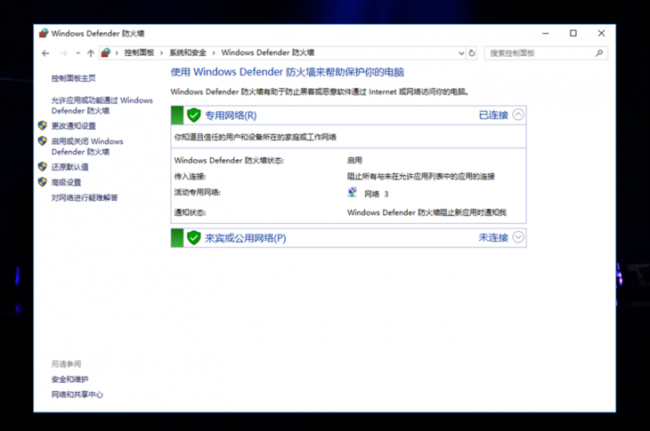Open the recent locations dropdown arrow

[78, 53]
